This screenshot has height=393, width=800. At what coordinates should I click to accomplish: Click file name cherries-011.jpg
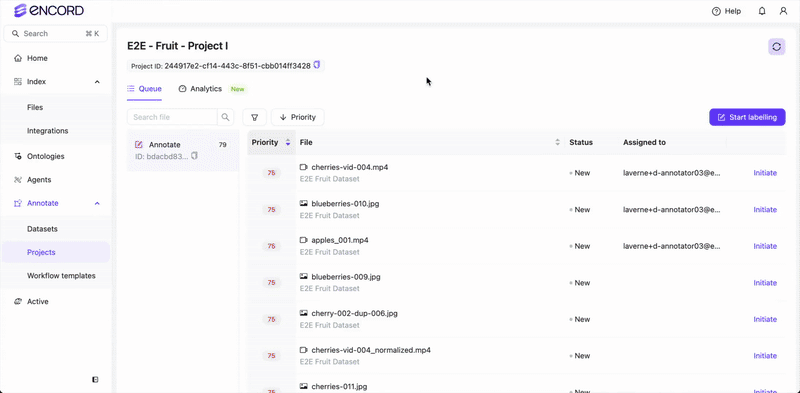339,386
